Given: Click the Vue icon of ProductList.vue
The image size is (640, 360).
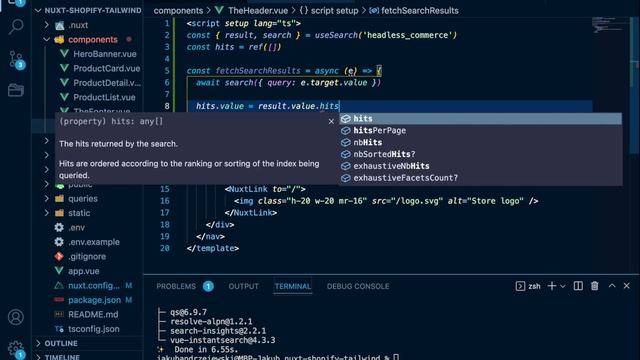Looking at the screenshot, I should 64,97.
